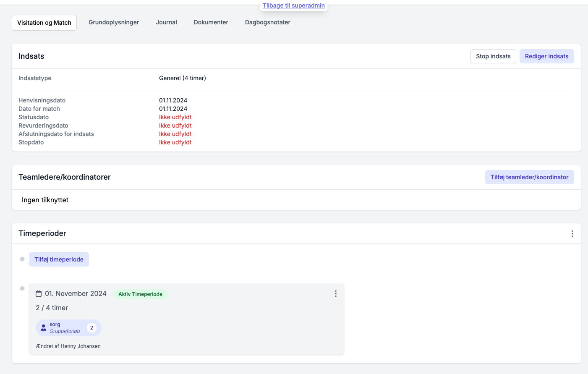Click the calendar icon beside 01. November 2024
This screenshot has height=374, width=588.
pyautogui.click(x=39, y=294)
